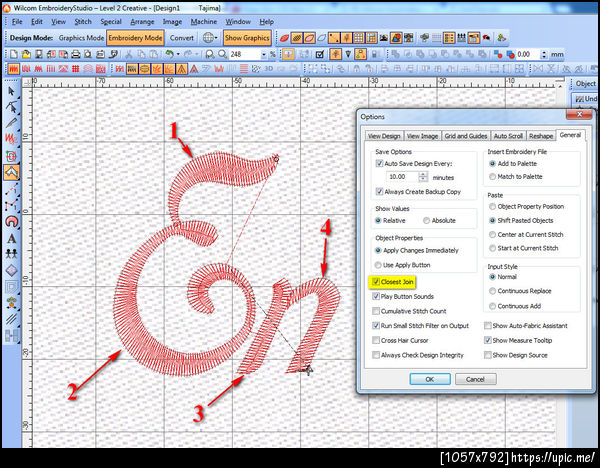Open the Reshape options tab
This screenshot has width=600, height=468.
click(x=541, y=136)
